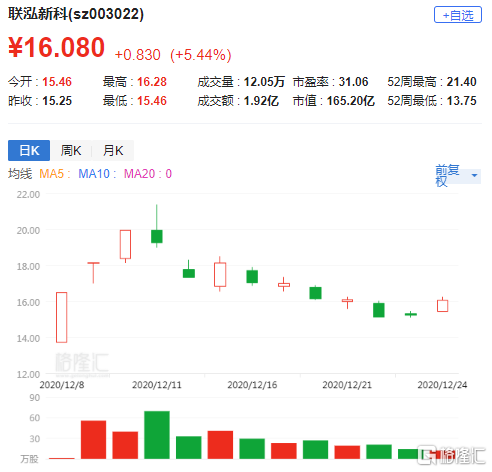This screenshot has height=472, width=492.
Task: Click the change percent (+5.44%)
Action: tap(201, 55)
